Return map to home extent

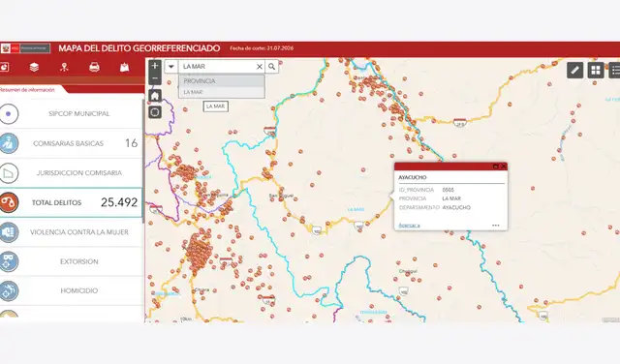[x=155, y=96]
